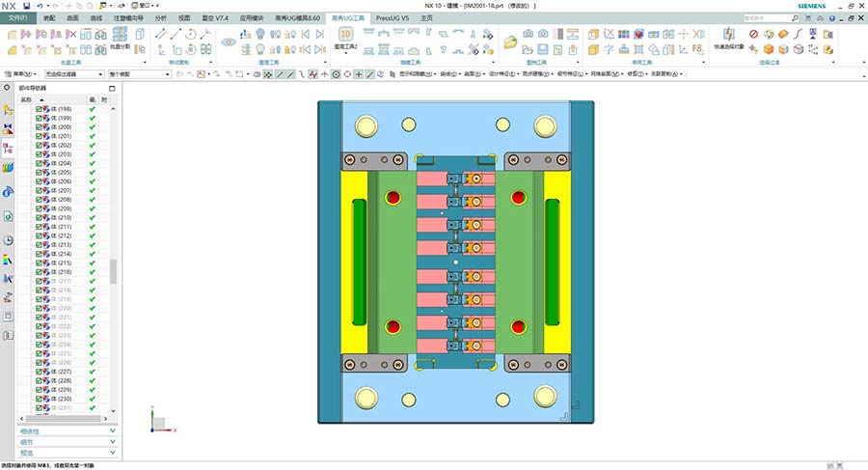868x470 pixels.
Task: Switch to the 装配 ribbon tab
Action: coord(49,18)
